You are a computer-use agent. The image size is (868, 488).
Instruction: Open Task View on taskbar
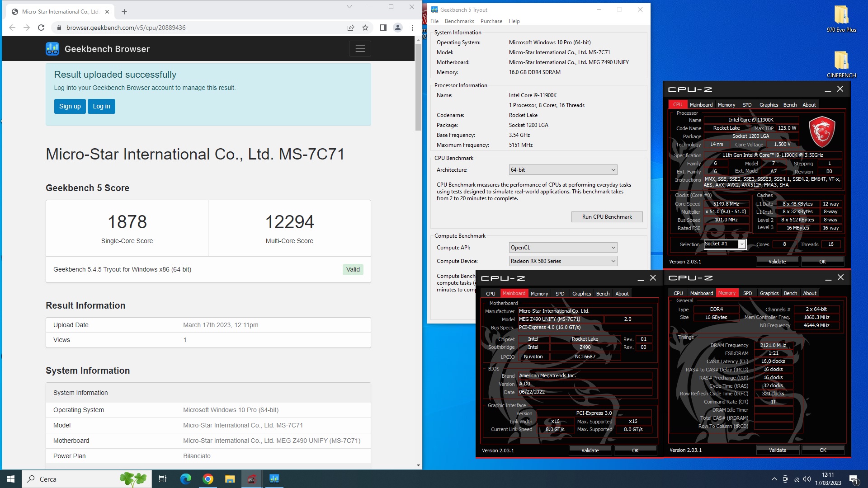coord(163,479)
